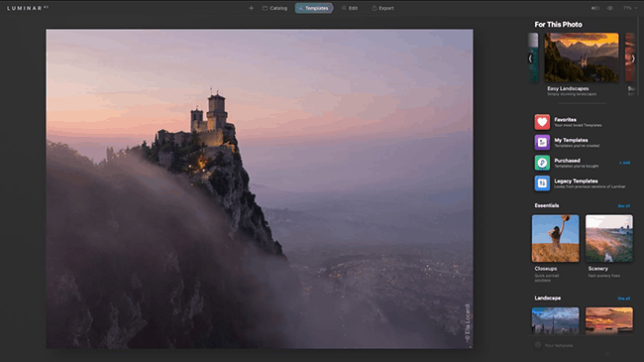Click the LUMINAR logo
The image size is (644, 362).
27,8
